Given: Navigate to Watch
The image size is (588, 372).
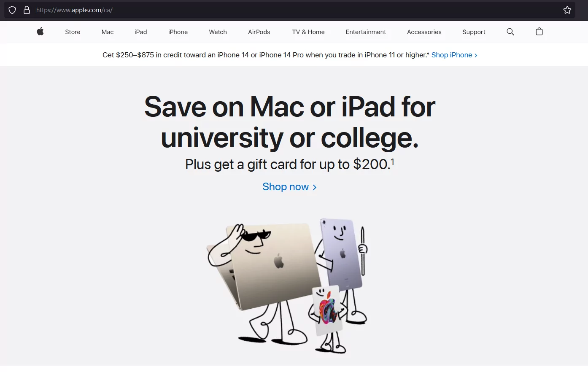Looking at the screenshot, I should tap(218, 32).
